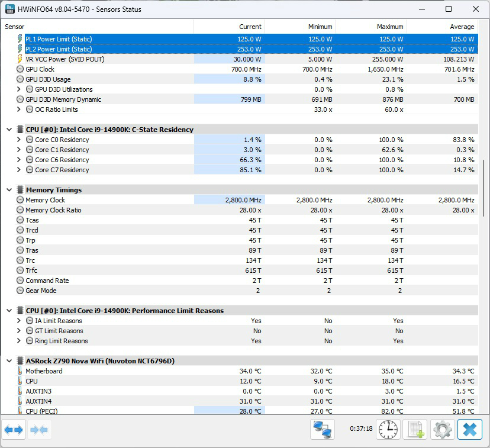The height and width of the screenshot is (448, 490).
Task: Click the Average column header
Action: pos(442,27)
